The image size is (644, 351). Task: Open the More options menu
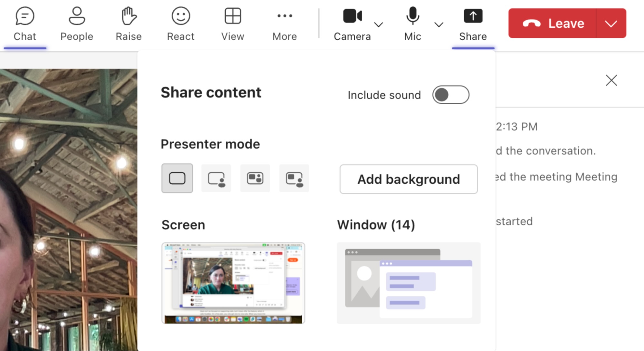tap(284, 24)
